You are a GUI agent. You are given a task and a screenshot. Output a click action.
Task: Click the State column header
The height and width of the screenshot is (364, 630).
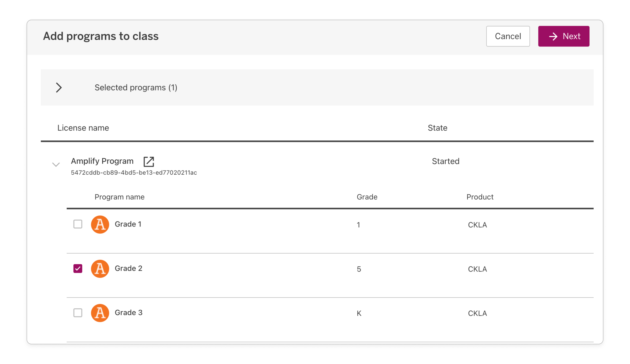tap(437, 128)
